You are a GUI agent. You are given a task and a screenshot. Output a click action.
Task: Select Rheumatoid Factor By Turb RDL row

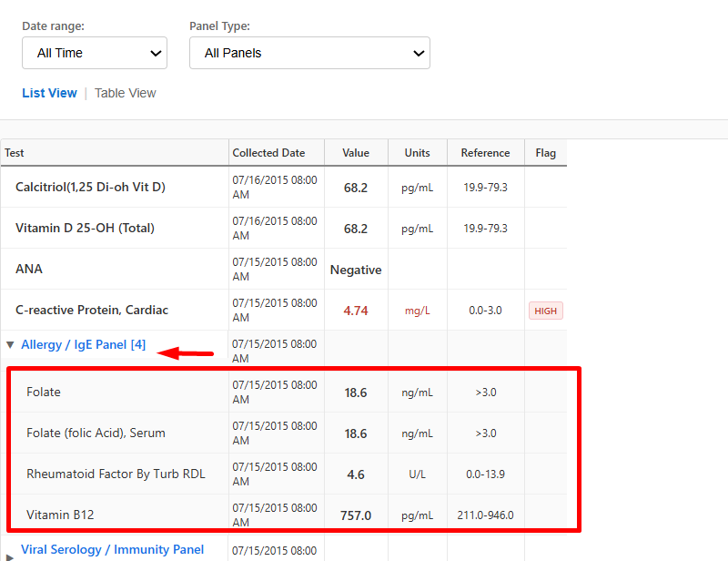pos(116,474)
